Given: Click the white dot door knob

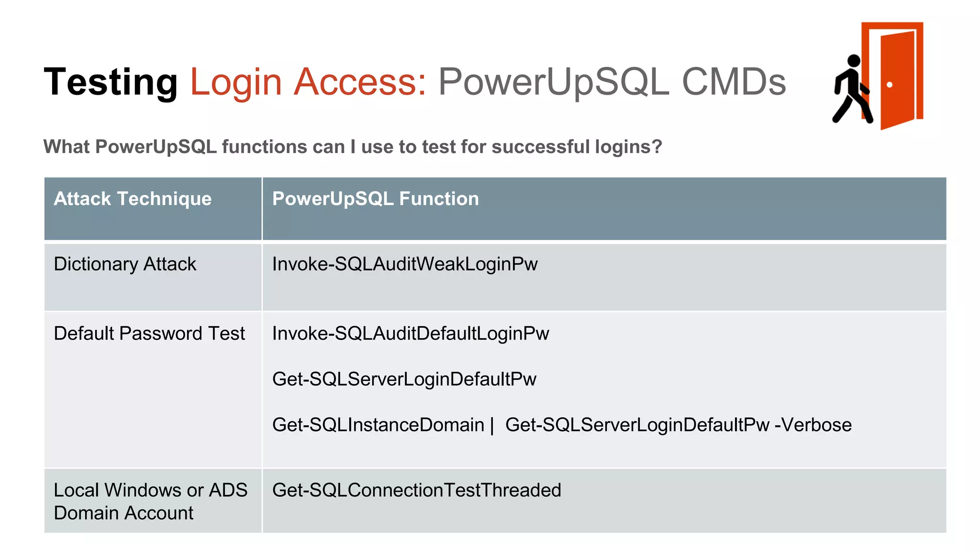Looking at the screenshot, I should point(890,85).
